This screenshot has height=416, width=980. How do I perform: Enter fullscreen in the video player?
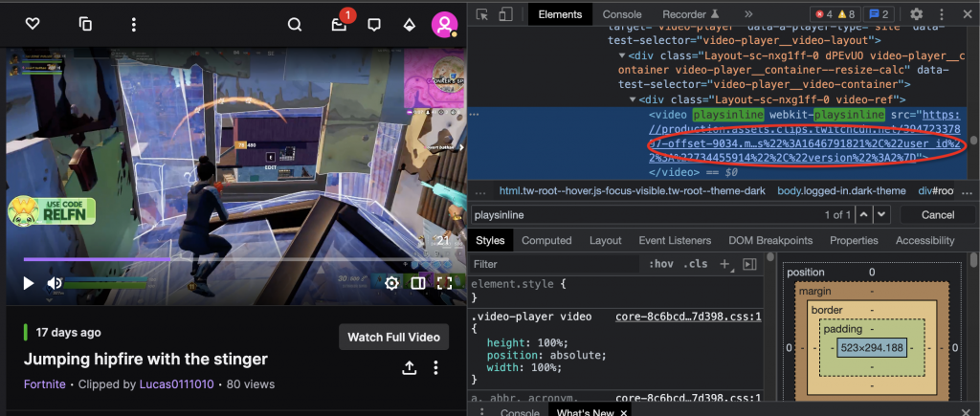(444, 284)
